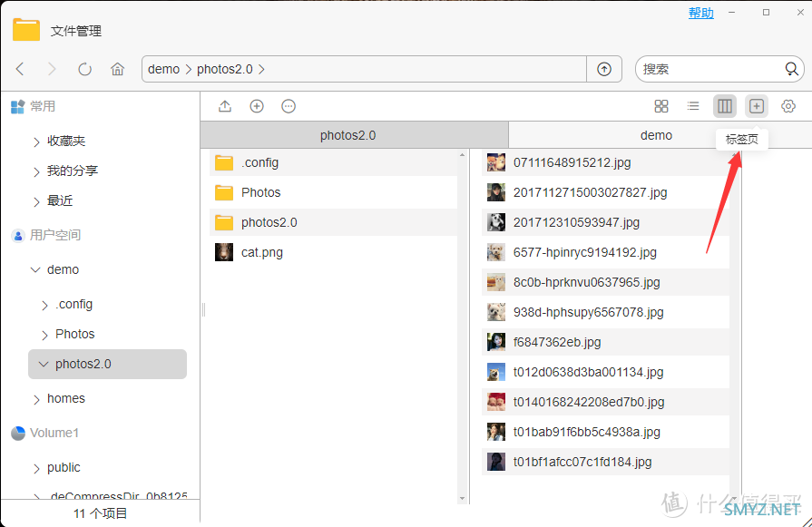The height and width of the screenshot is (527, 812).
Task: Click the go-up arrow beside path bar
Action: click(x=604, y=69)
